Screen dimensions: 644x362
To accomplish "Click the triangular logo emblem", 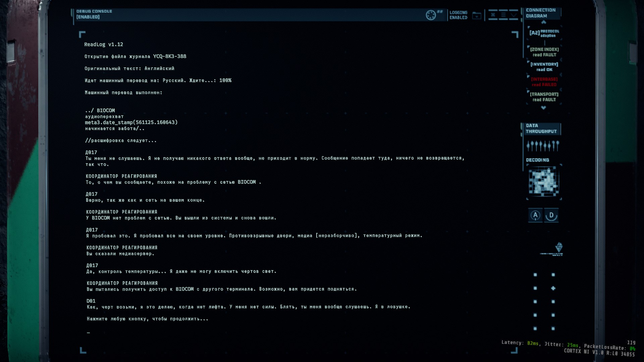I will pos(559,248).
